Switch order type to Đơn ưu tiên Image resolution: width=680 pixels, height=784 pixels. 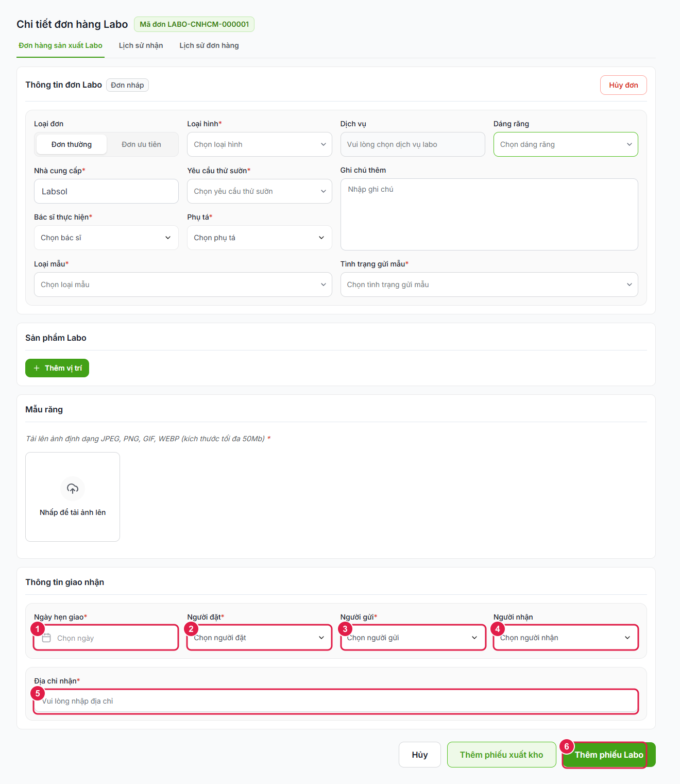141,144
